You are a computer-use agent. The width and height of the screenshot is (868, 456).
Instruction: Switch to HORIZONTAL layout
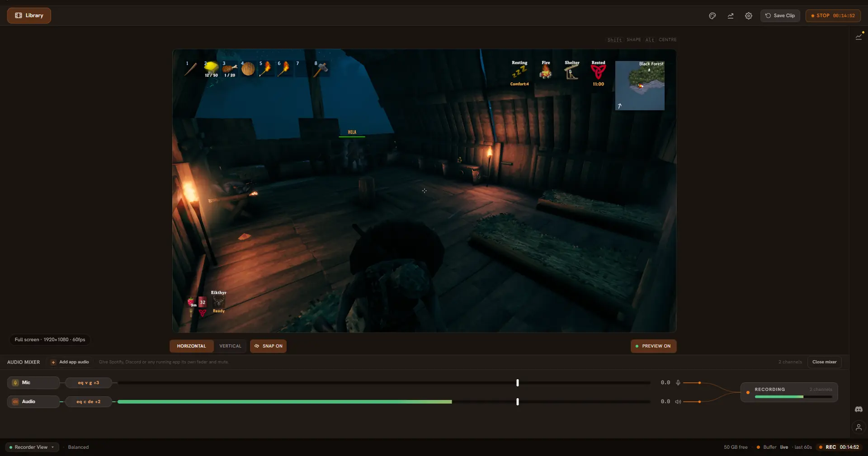pyautogui.click(x=191, y=346)
